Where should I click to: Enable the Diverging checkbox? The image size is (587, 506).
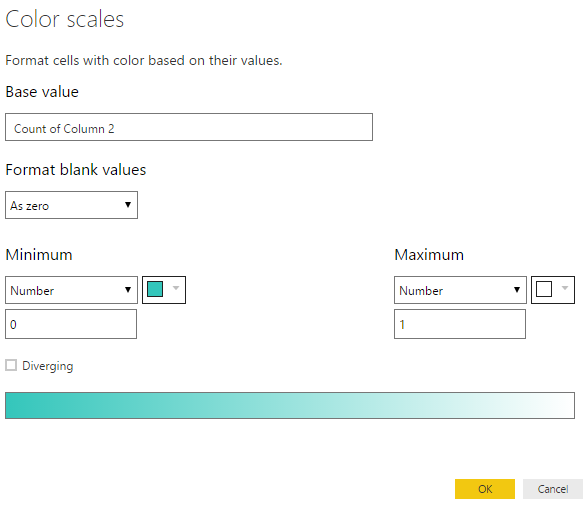coord(11,365)
